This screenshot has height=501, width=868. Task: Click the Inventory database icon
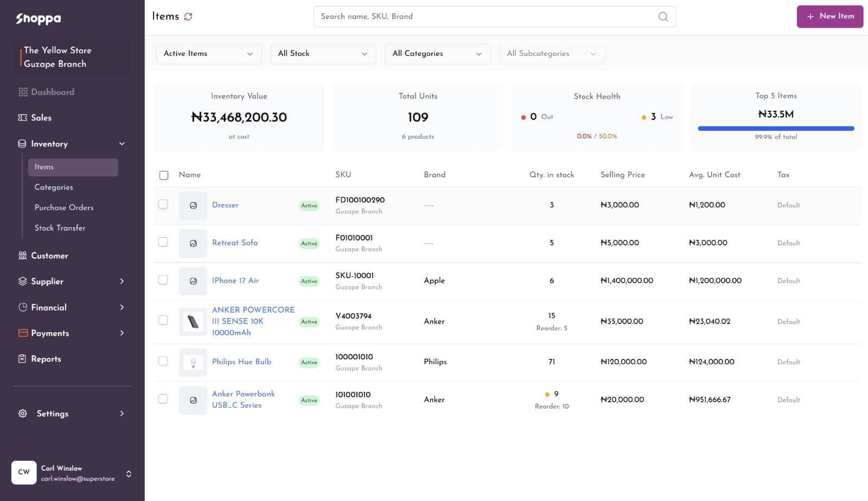click(22, 144)
